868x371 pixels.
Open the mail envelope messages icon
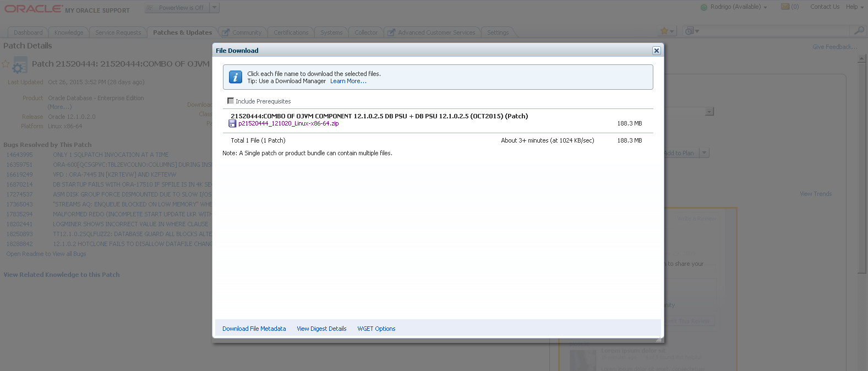pyautogui.click(x=785, y=7)
